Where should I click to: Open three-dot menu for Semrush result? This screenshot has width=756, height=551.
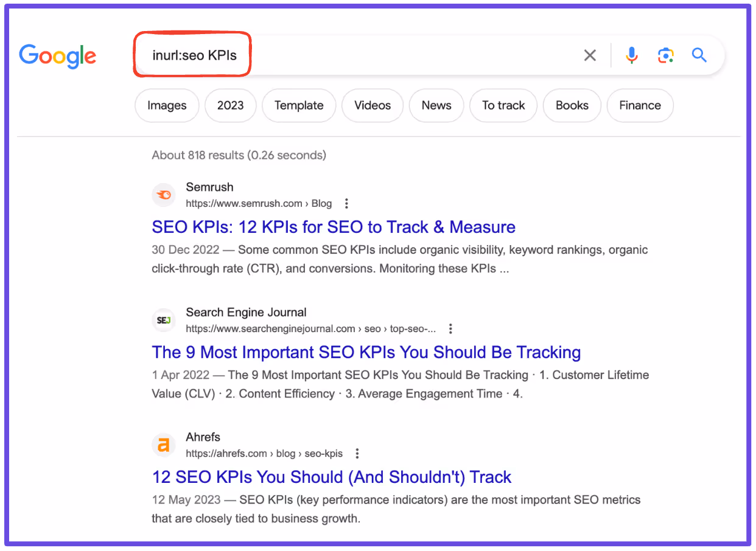[x=346, y=204]
